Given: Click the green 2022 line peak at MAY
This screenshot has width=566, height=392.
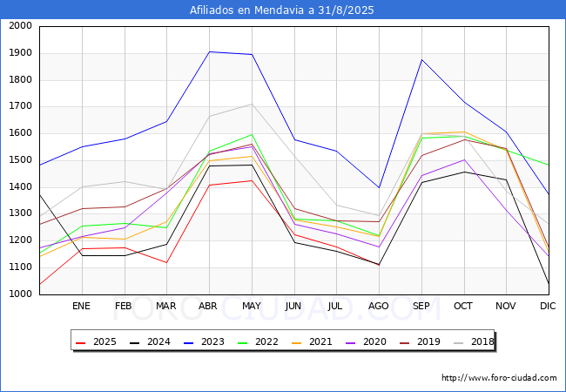Looking at the screenshot, I should (x=252, y=134).
